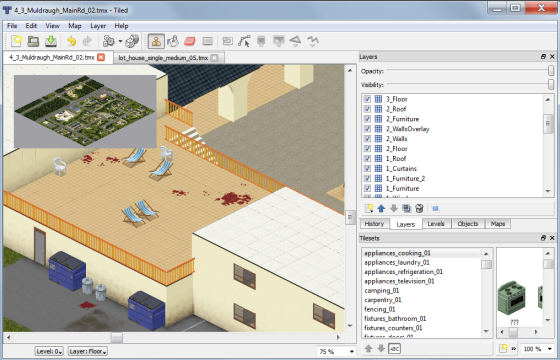
Task: Toggle visibility checkbox for 3_Floor layer
Action: [x=367, y=99]
